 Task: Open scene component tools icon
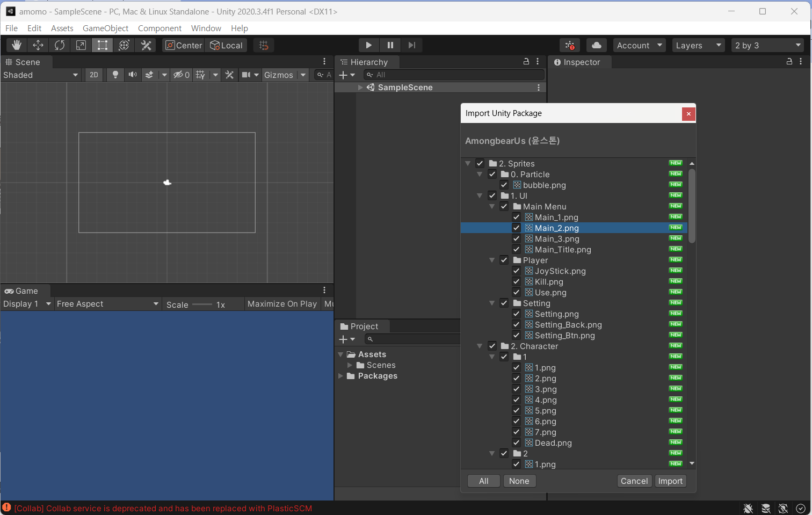pos(229,75)
